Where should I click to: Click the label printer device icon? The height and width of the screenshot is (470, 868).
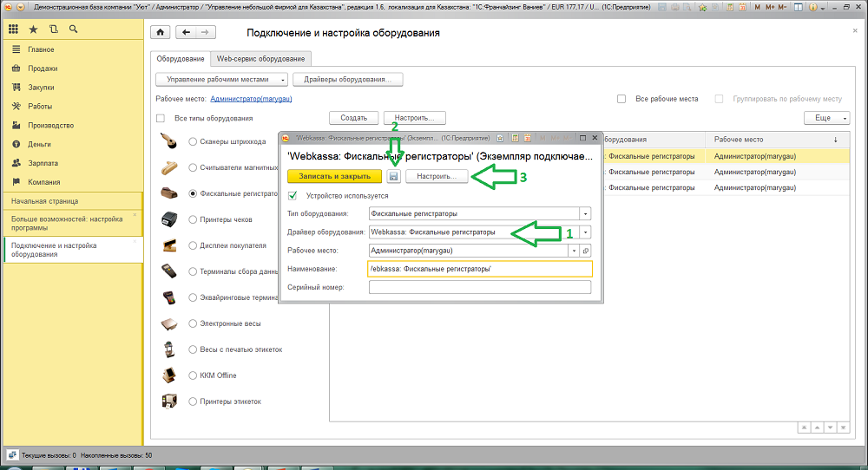coord(169,401)
